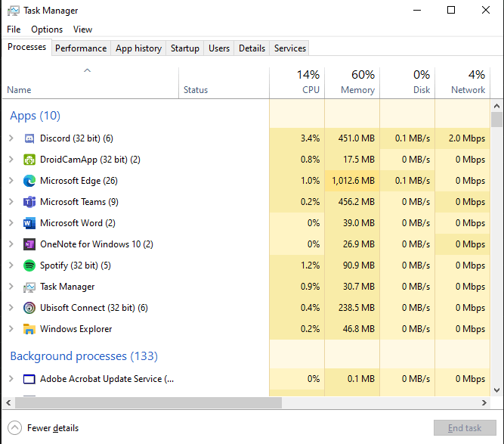This screenshot has width=504, height=444.
Task: Select the Microsoft Word (2) row name
Action: point(78,223)
